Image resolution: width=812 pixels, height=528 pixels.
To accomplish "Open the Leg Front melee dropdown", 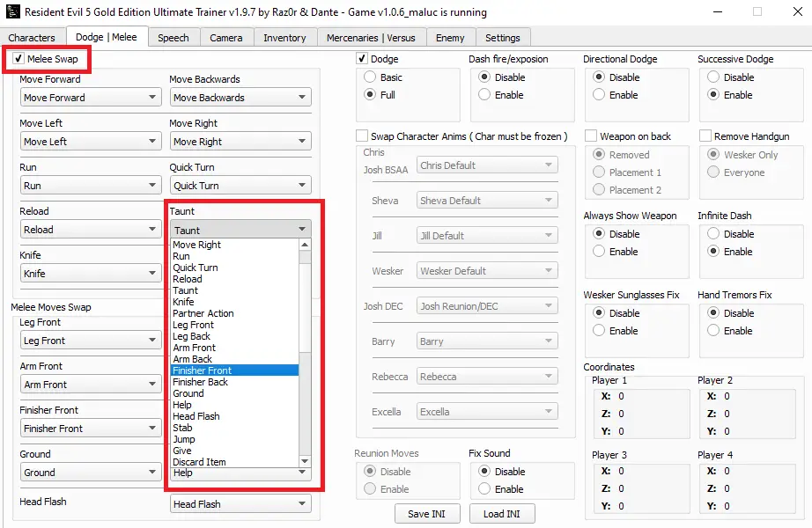I will tap(91, 341).
